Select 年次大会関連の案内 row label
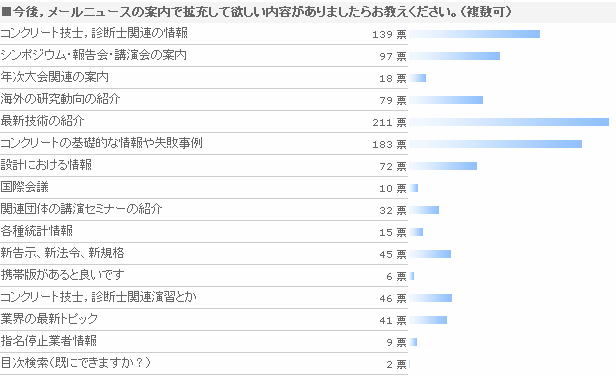The width and height of the screenshot is (616, 376). point(55,77)
